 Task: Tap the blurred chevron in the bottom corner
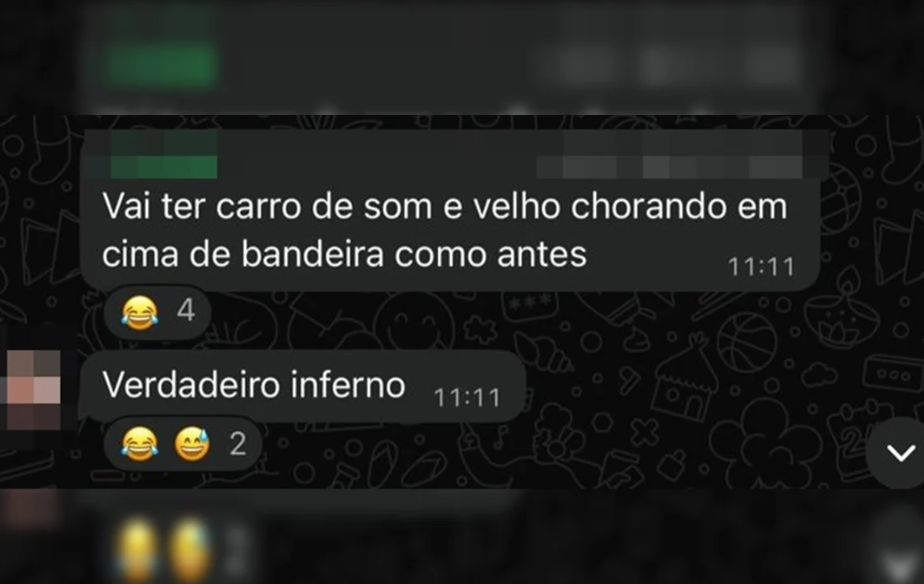[899, 563]
